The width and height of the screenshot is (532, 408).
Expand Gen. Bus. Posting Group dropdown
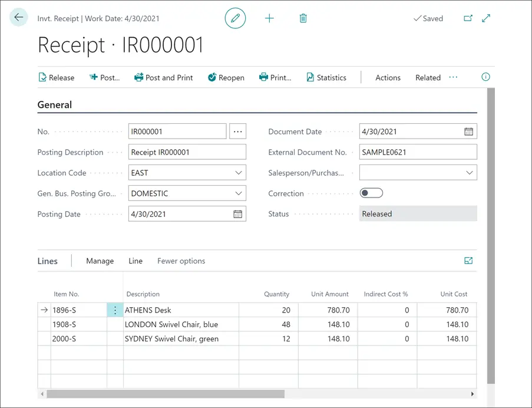click(x=239, y=193)
